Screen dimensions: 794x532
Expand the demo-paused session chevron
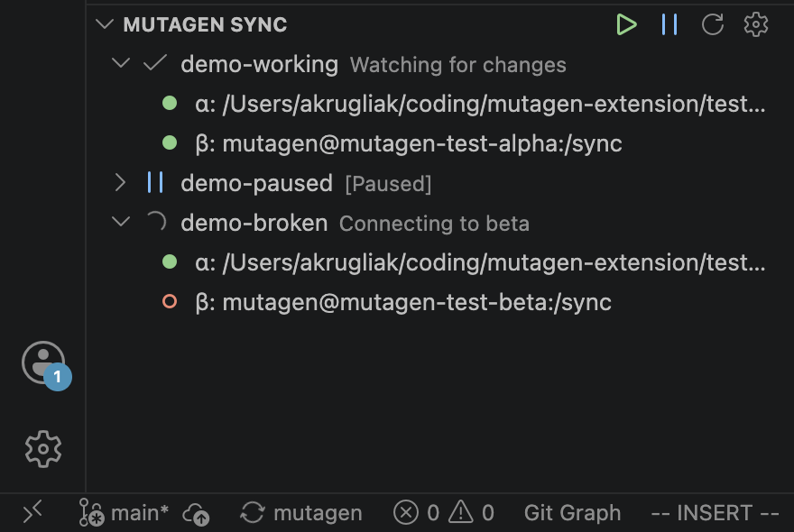[120, 183]
